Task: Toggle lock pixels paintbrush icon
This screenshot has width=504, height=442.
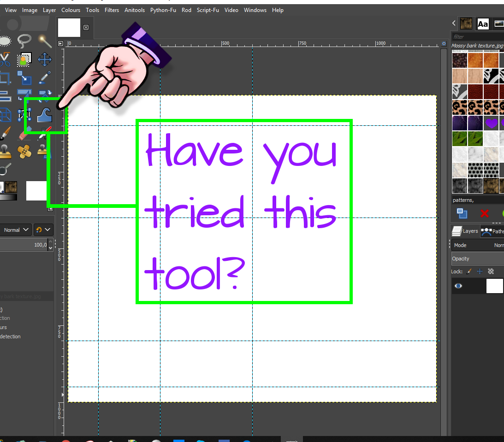Action: [469, 271]
